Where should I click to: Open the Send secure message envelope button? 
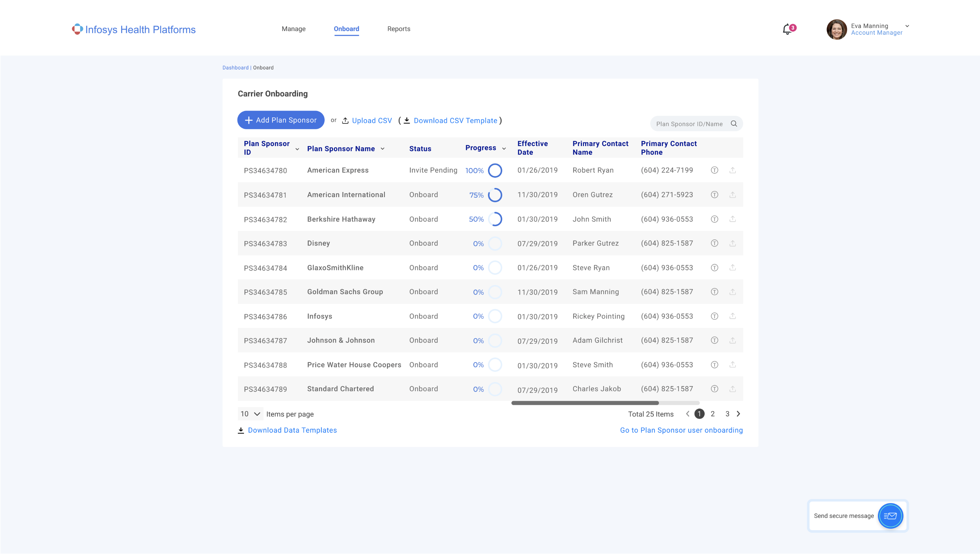pos(890,516)
